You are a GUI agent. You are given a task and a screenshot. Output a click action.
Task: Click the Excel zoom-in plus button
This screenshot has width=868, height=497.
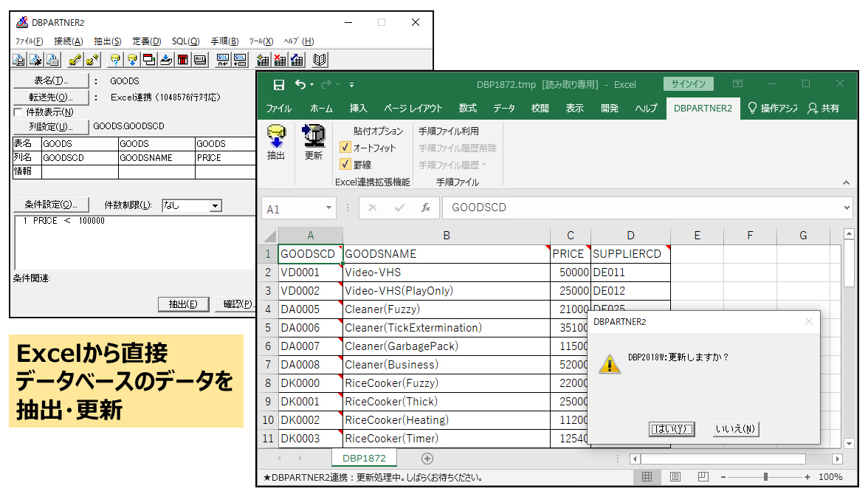click(x=807, y=477)
